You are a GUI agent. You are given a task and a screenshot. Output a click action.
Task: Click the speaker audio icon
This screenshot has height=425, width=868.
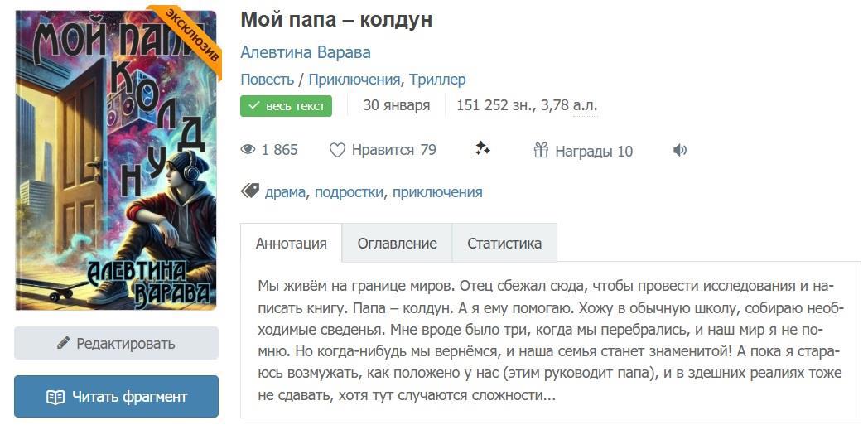coord(680,150)
